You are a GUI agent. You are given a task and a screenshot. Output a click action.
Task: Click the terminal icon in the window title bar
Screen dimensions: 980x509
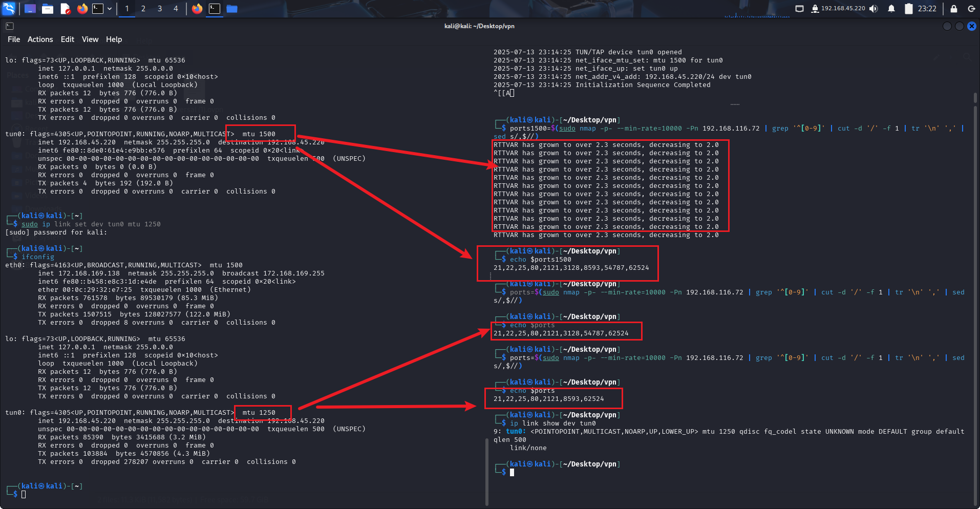click(x=10, y=26)
